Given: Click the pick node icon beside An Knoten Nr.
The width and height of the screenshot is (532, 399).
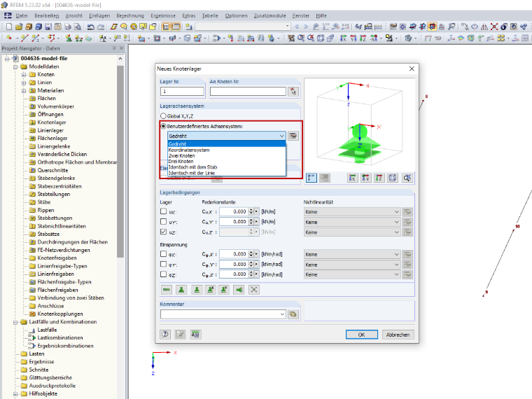Looking at the screenshot, I should coord(293,91).
